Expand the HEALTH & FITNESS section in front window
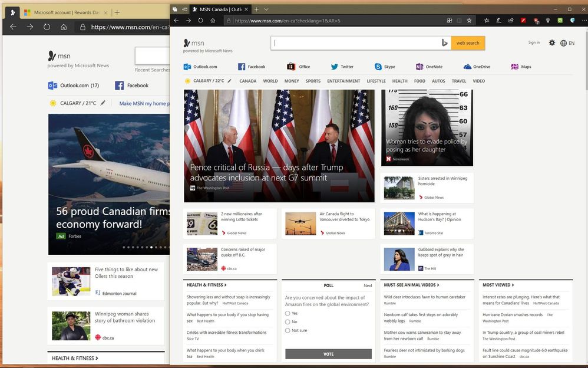588x368 pixels. pyautogui.click(x=207, y=285)
